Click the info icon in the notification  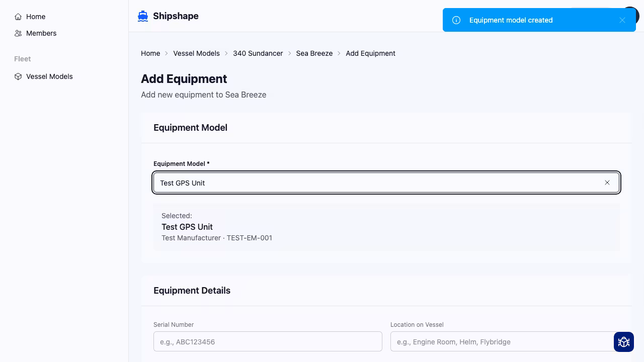(456, 20)
